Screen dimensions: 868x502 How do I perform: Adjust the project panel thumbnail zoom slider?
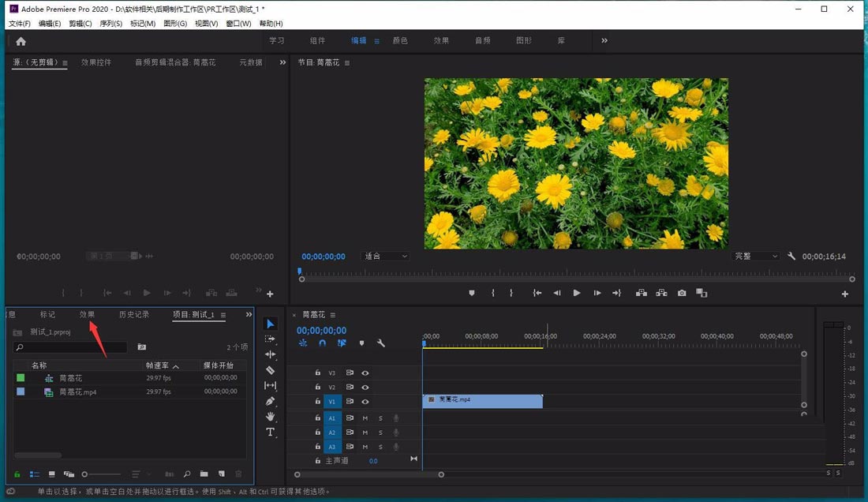point(85,474)
